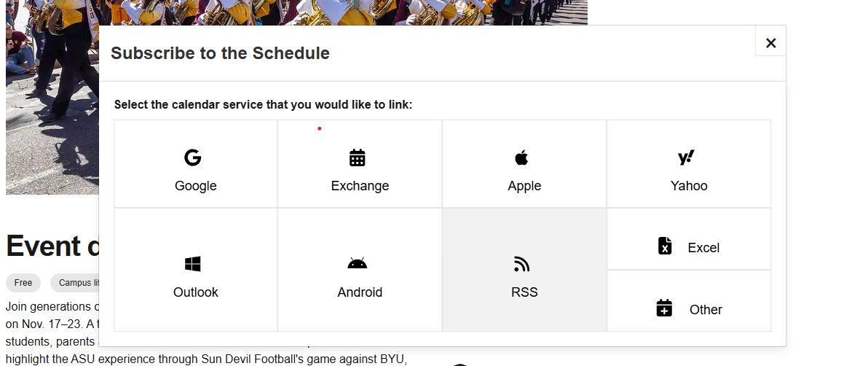Click the RSS feed icon

[x=521, y=264]
